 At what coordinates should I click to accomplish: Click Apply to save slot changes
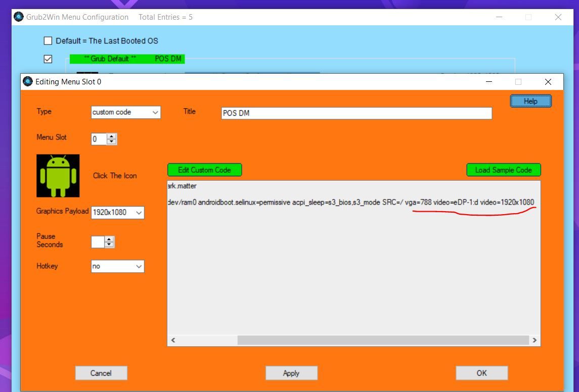[291, 373]
